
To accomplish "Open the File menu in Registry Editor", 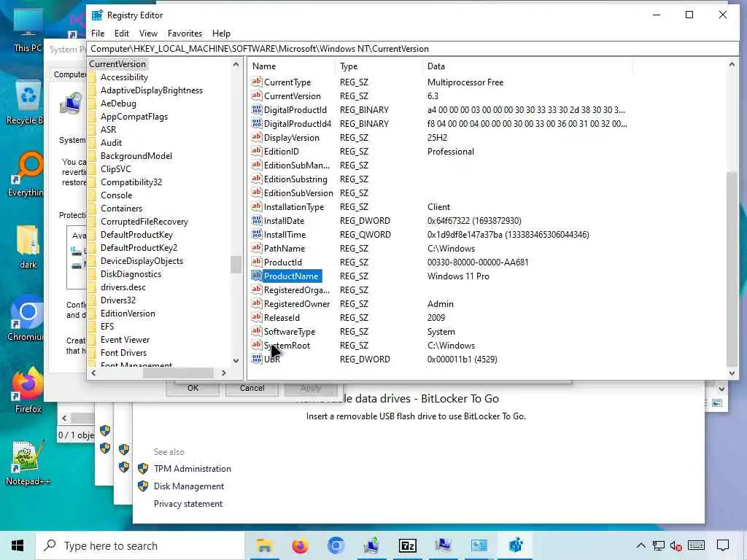I will coord(98,34).
